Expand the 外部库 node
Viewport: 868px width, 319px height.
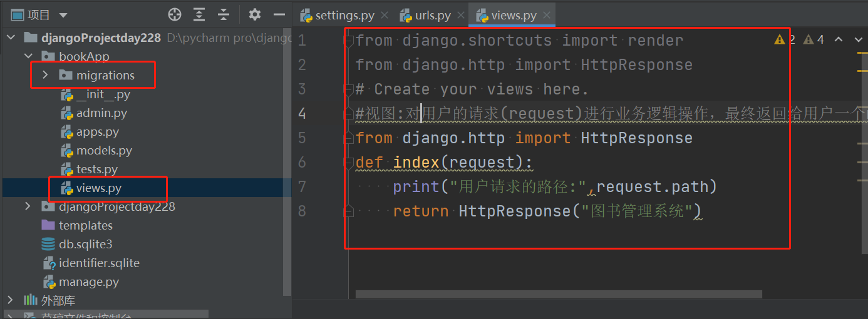tap(10, 300)
